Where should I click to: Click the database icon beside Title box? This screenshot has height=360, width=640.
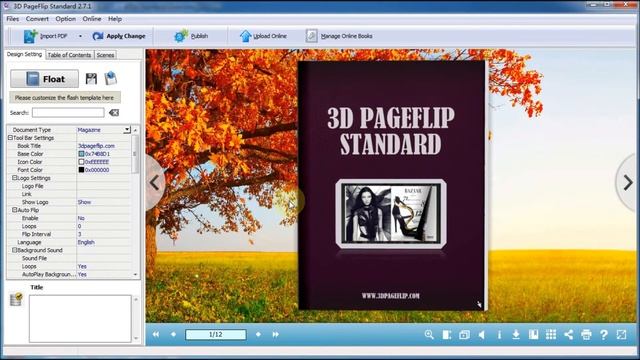click(16, 300)
